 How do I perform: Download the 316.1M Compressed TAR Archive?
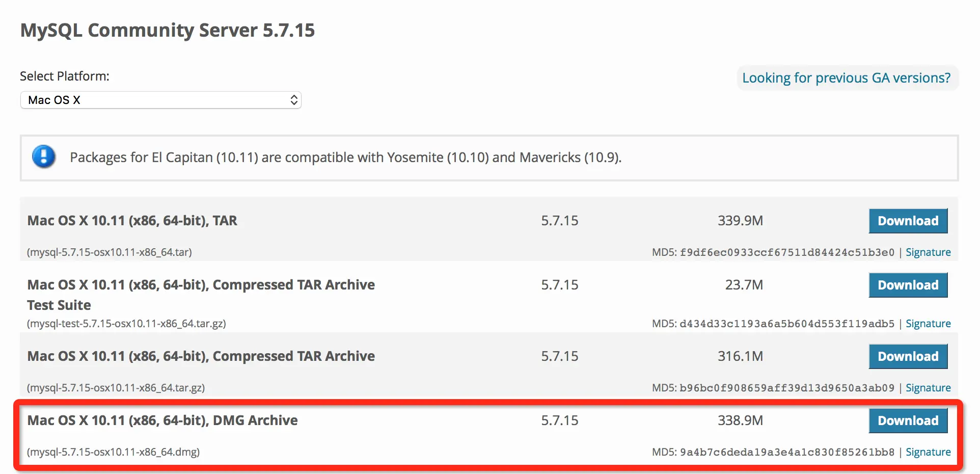[908, 356]
